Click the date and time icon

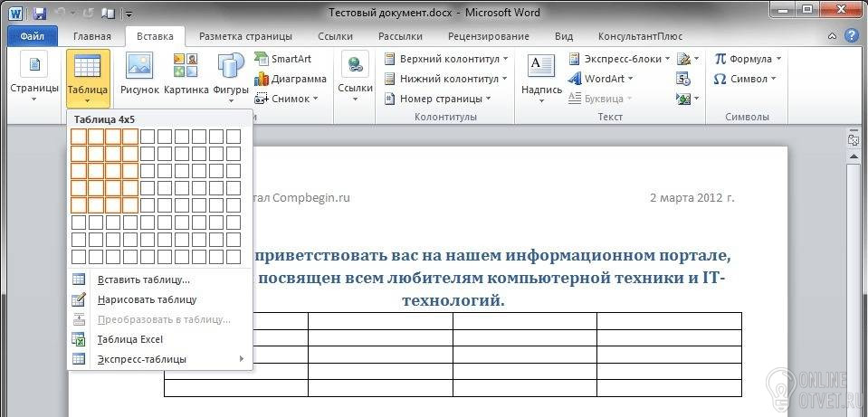click(x=683, y=79)
